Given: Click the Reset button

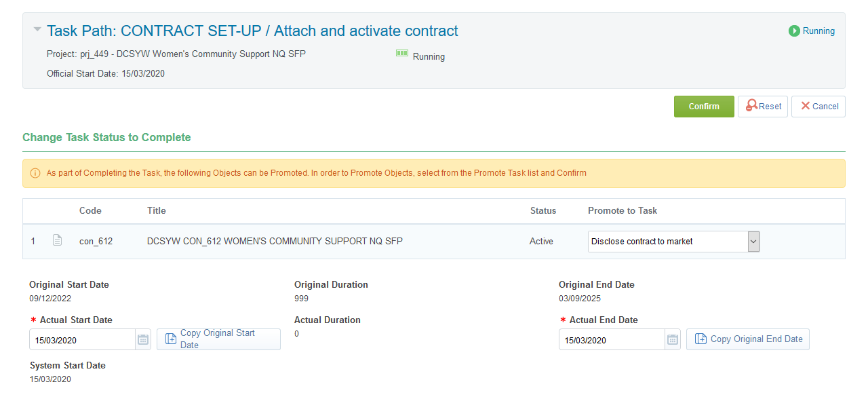Looking at the screenshot, I should click(x=763, y=107).
